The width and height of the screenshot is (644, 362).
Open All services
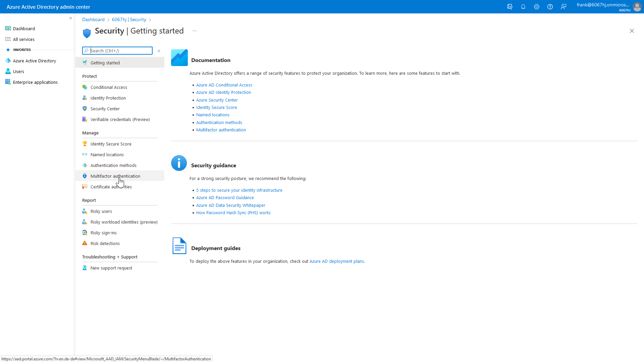tap(23, 39)
